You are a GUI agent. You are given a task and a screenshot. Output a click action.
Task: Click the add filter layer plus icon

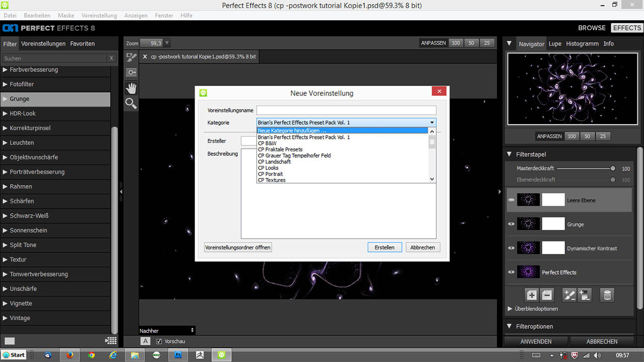532,295
